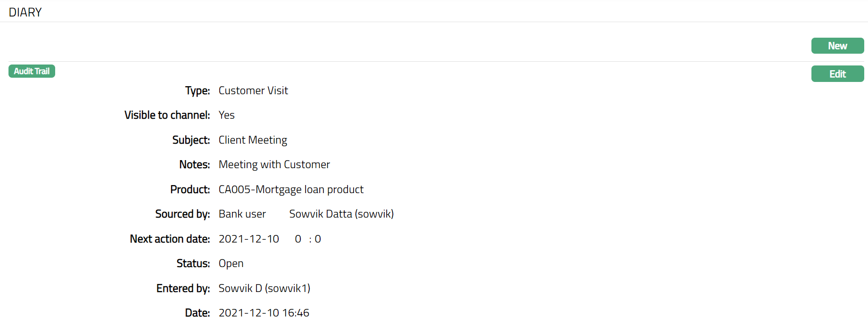The height and width of the screenshot is (324, 868).
Task: Click the Status field label
Action: (x=193, y=263)
